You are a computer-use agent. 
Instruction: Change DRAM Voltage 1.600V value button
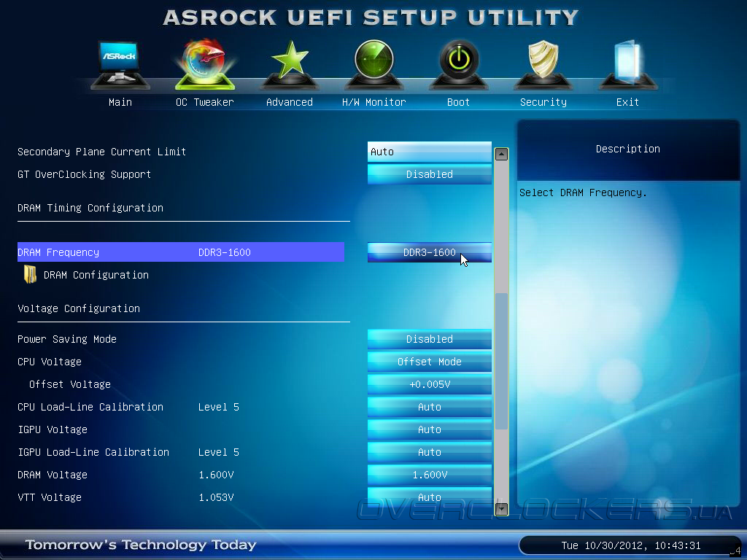[x=429, y=475]
